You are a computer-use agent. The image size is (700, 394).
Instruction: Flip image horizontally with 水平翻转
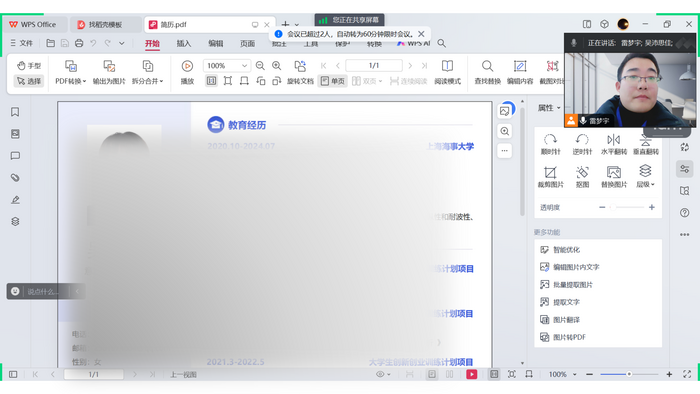click(x=614, y=144)
